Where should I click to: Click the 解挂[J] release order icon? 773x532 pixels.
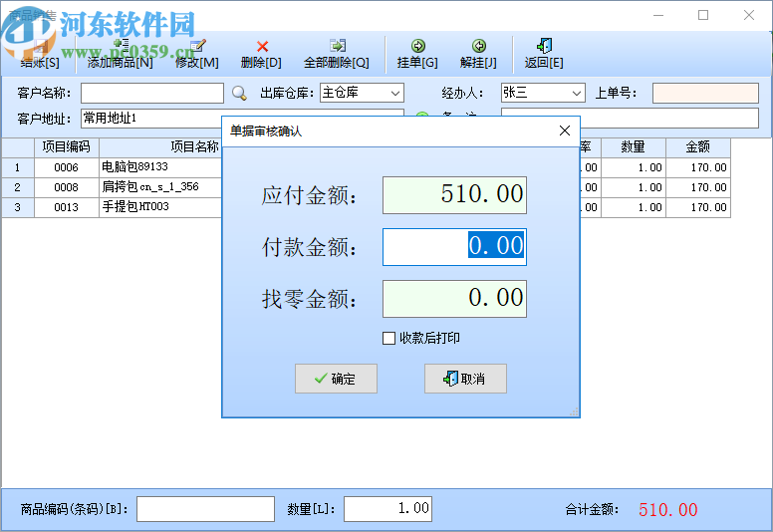coord(479,46)
